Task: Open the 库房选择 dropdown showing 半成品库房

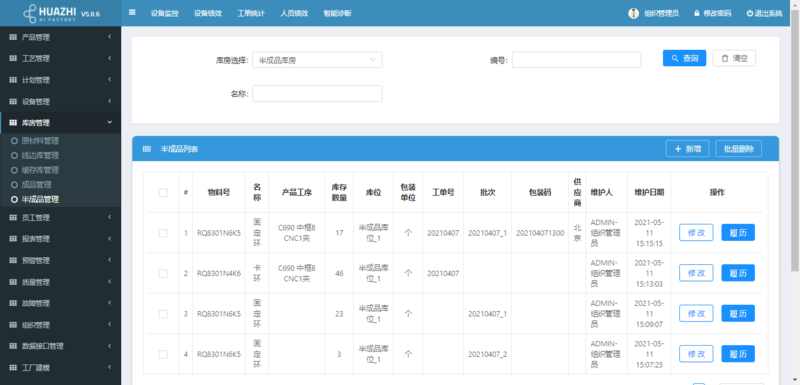Action: coord(317,60)
